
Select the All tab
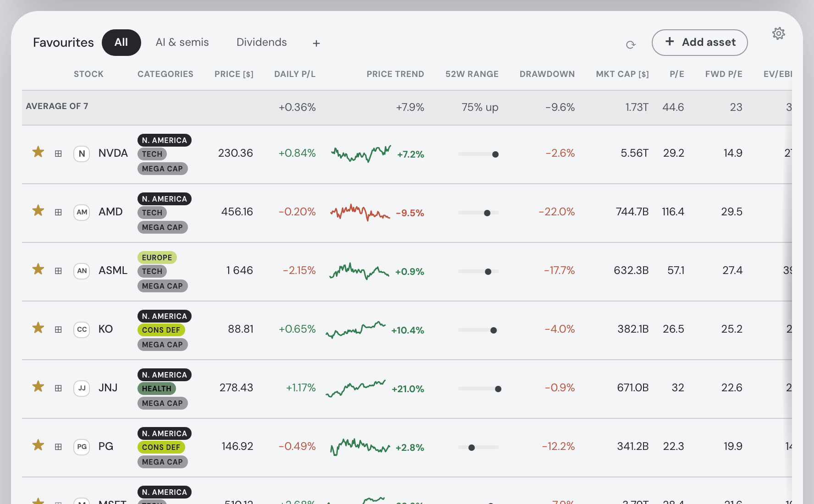121,43
